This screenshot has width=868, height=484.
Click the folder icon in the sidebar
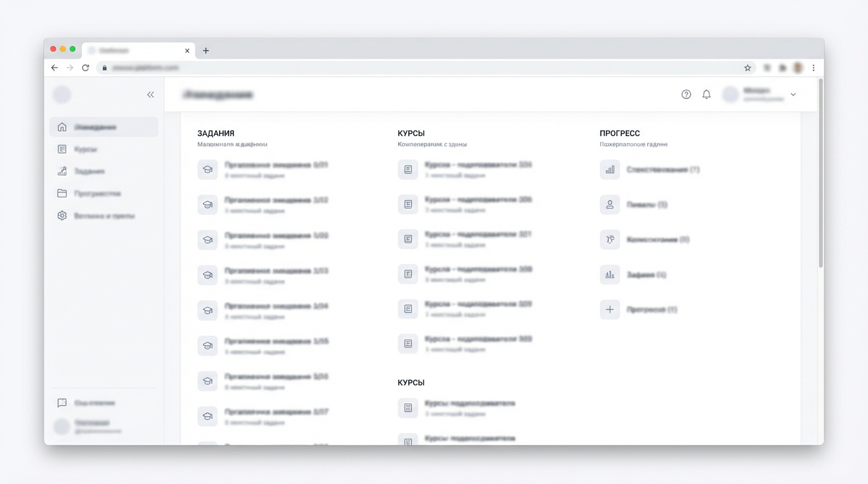coord(62,193)
